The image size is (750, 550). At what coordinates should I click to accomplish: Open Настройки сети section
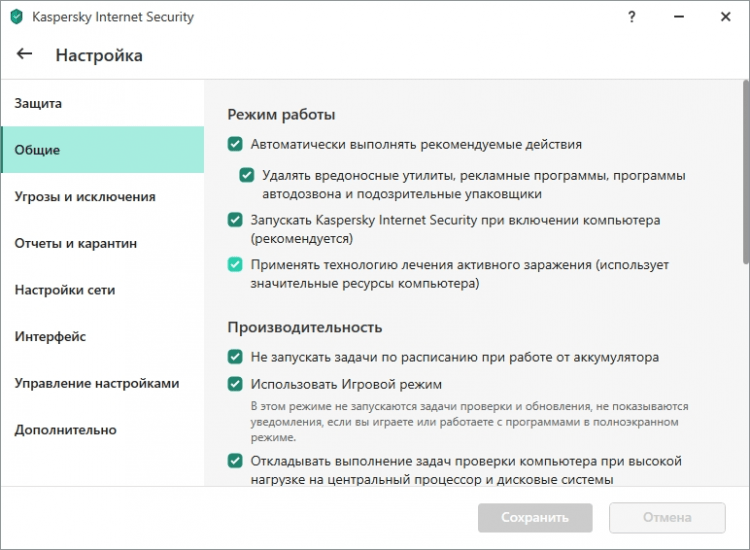(65, 290)
